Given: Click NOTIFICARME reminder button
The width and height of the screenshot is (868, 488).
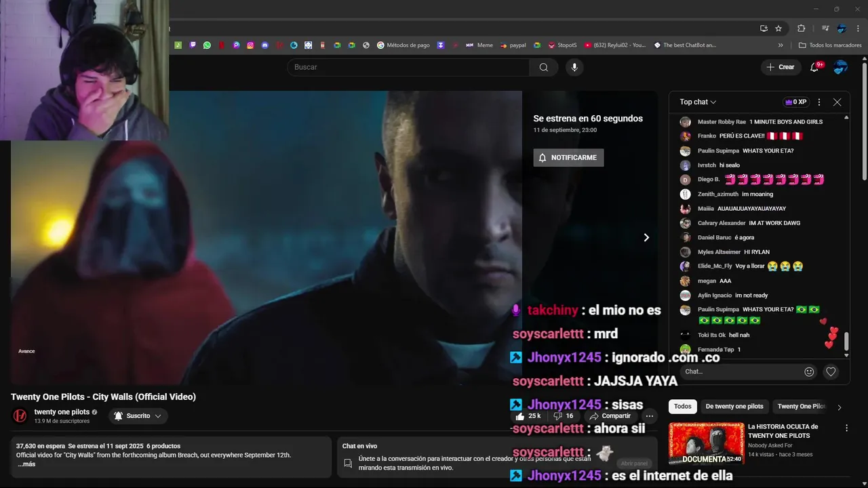Looking at the screenshot, I should pyautogui.click(x=568, y=157).
